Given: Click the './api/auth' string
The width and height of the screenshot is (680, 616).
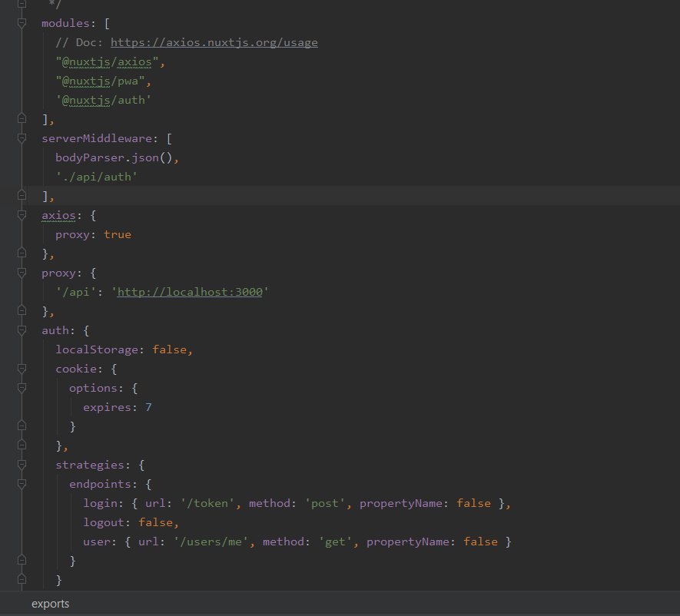Looking at the screenshot, I should tap(97, 177).
